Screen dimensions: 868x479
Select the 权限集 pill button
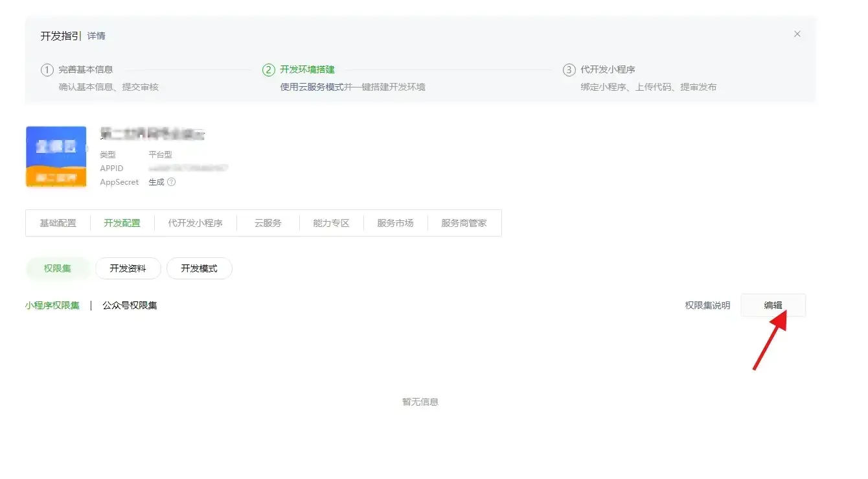(58, 268)
